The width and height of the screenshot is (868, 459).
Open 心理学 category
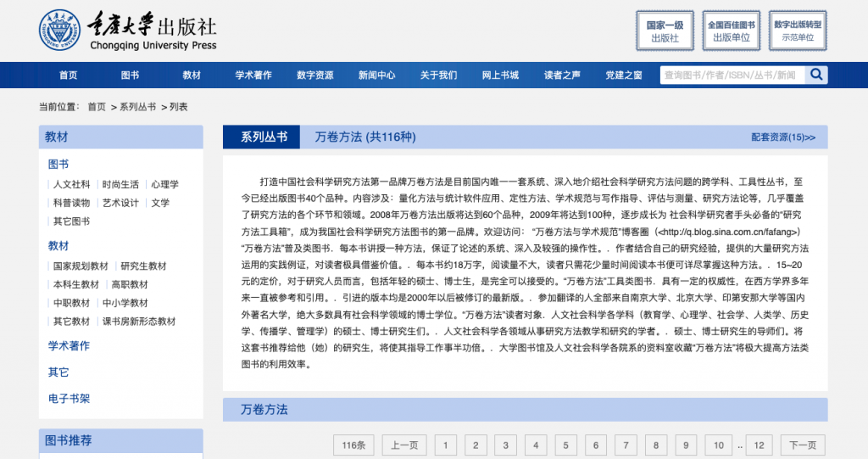pyautogui.click(x=165, y=184)
